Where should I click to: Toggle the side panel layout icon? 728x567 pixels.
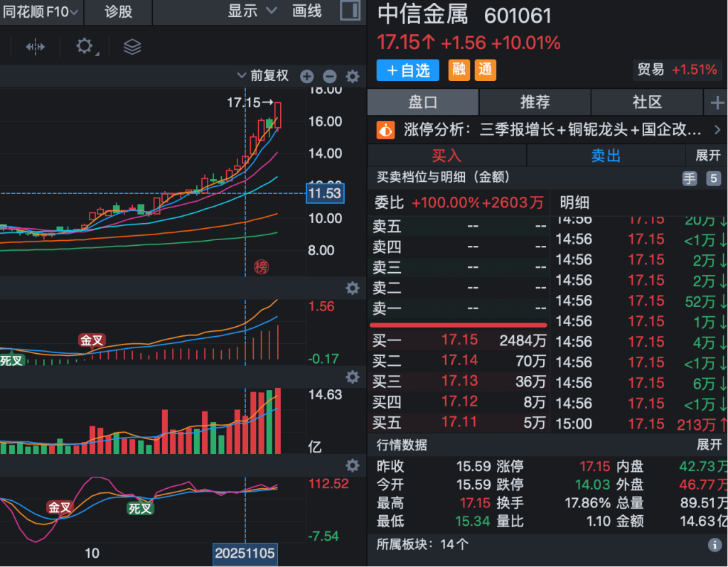tap(350, 11)
